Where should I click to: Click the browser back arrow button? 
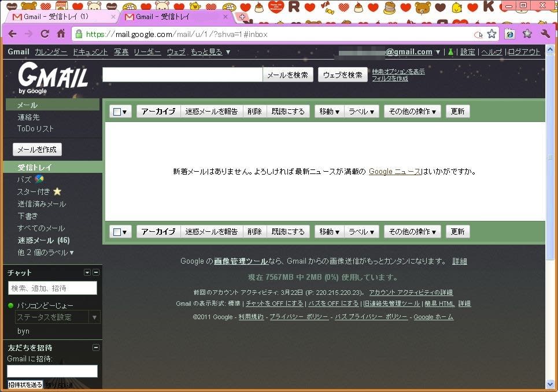(x=12, y=34)
